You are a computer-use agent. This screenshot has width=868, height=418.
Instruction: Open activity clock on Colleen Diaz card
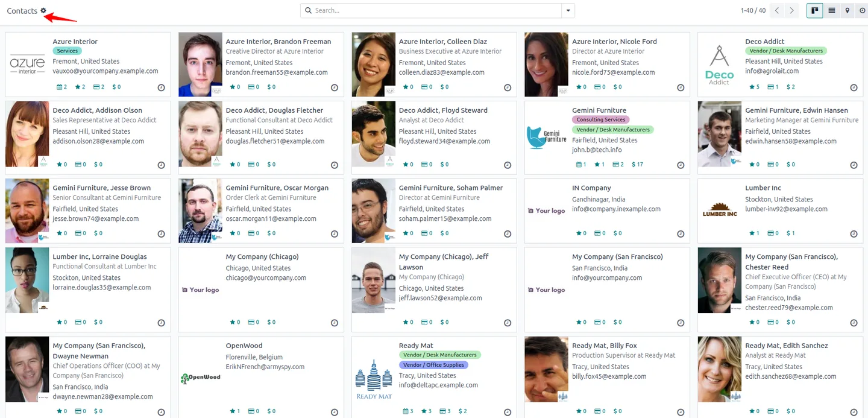[x=508, y=87]
